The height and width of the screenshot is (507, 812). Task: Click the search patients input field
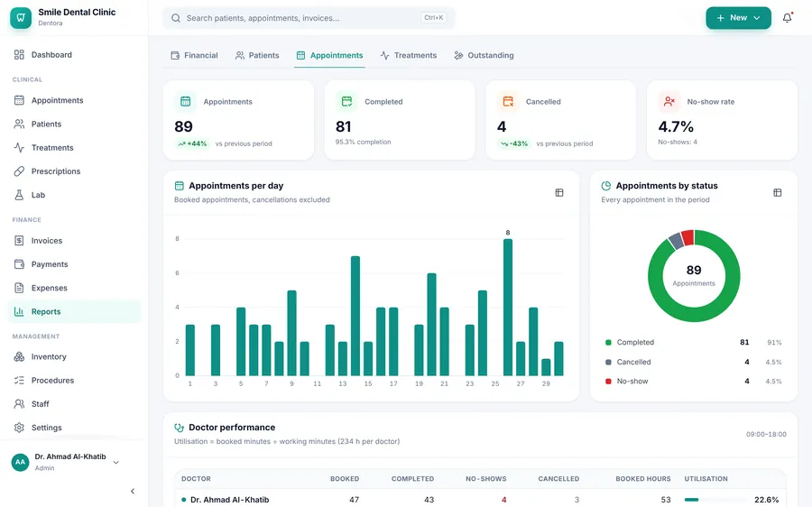coord(309,18)
